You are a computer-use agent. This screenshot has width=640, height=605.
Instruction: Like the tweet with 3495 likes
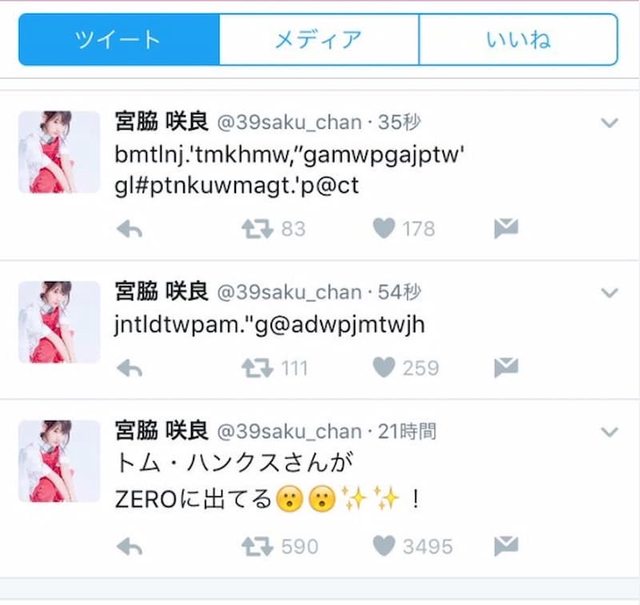click(x=384, y=545)
